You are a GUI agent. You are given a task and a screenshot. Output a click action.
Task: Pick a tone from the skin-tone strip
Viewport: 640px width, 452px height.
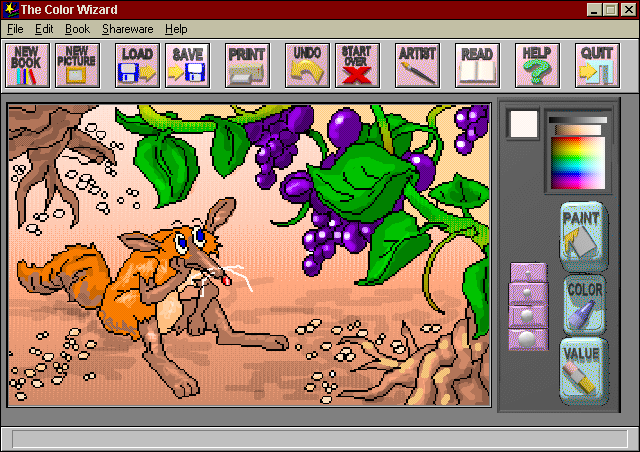pyautogui.click(x=578, y=130)
